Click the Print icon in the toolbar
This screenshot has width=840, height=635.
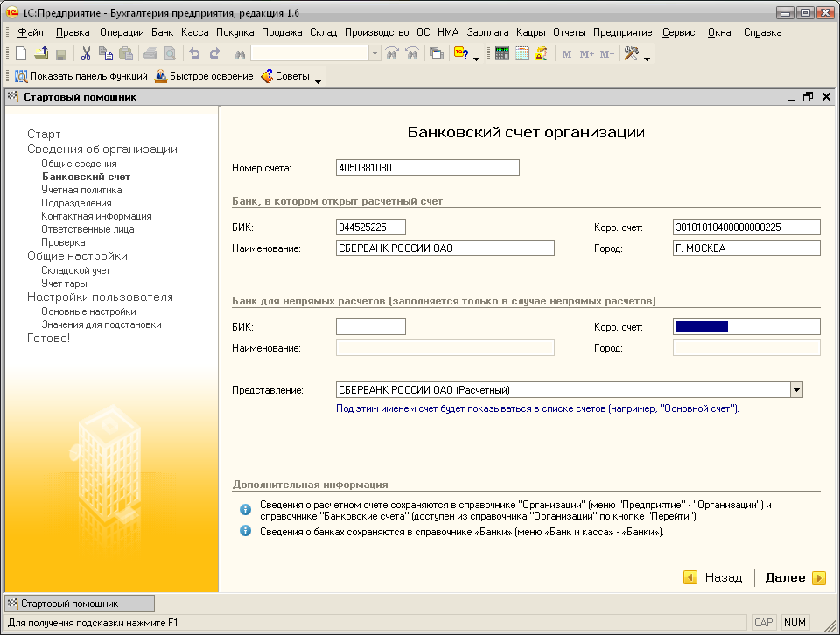click(150, 53)
